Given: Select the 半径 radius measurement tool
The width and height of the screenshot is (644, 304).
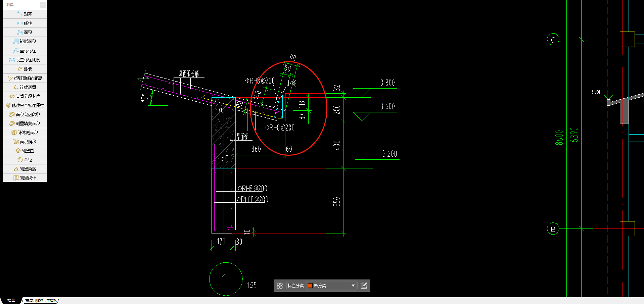Looking at the screenshot, I should [25, 160].
